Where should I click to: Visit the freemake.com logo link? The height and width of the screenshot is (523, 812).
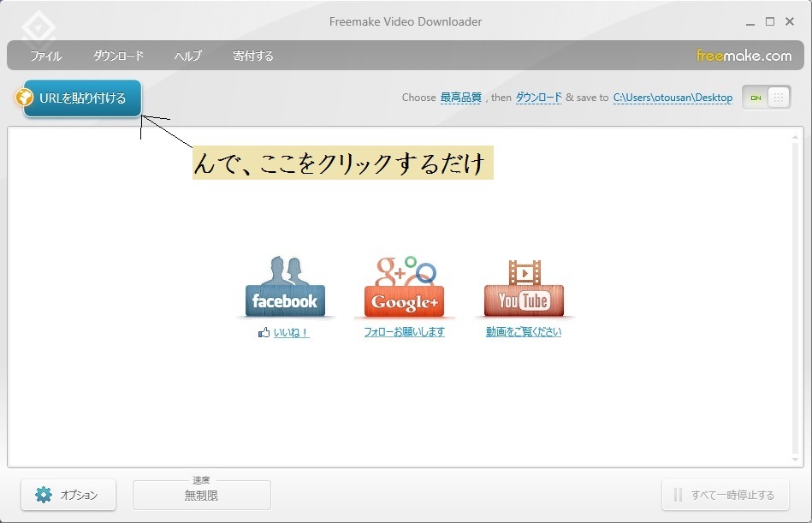(x=744, y=56)
